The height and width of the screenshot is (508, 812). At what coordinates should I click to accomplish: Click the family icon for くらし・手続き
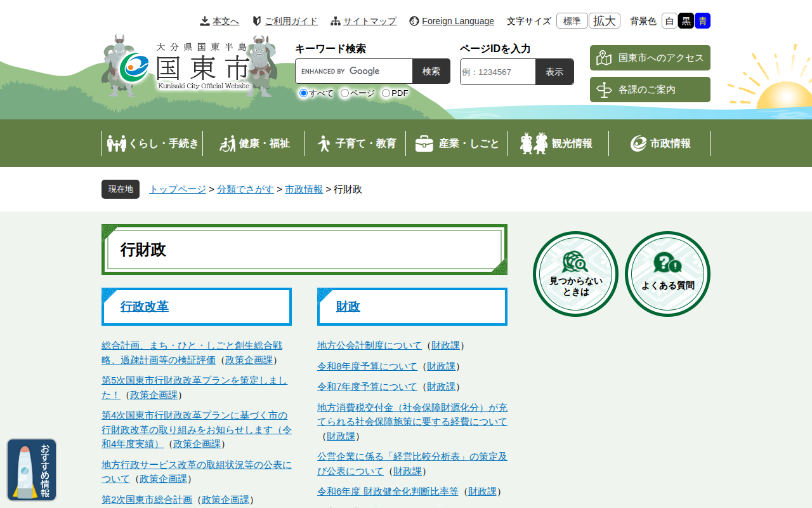(x=117, y=144)
